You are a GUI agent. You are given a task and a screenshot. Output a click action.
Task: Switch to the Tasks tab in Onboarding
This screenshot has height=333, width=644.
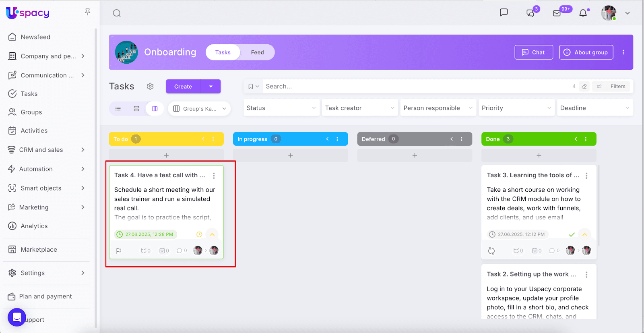pyautogui.click(x=223, y=52)
